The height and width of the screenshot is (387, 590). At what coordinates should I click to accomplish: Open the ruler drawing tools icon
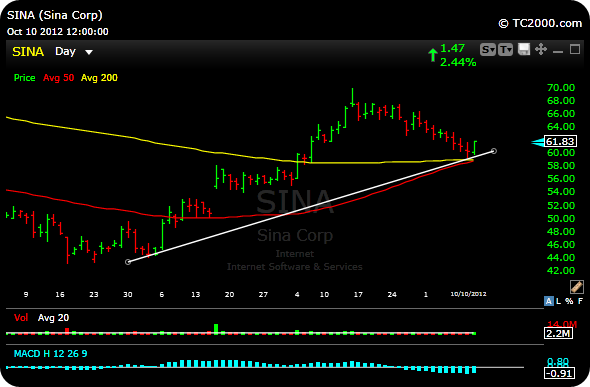[576, 287]
